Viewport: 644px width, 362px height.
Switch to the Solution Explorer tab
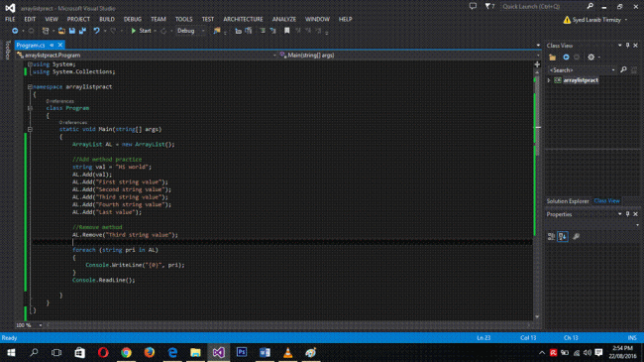pyautogui.click(x=568, y=201)
